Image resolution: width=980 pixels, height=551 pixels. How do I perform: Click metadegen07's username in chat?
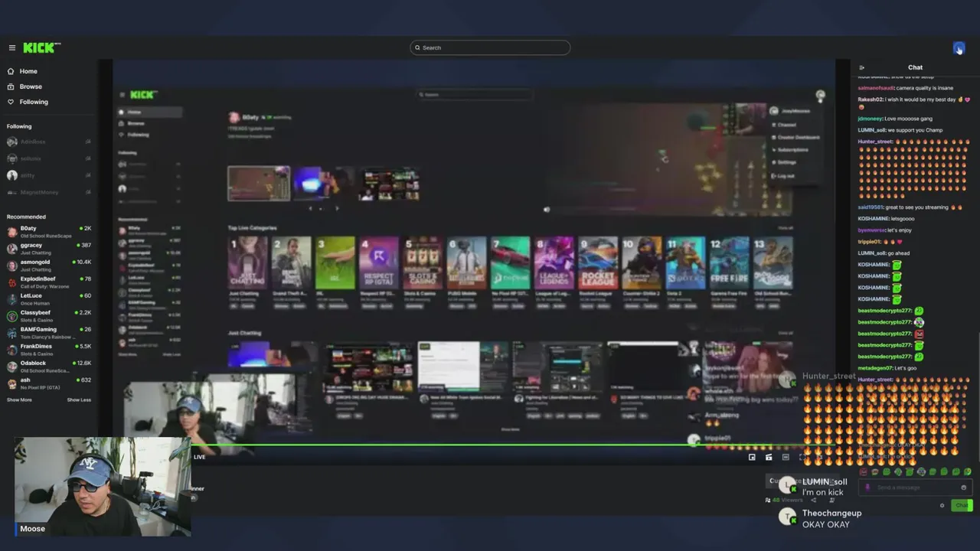click(x=874, y=368)
